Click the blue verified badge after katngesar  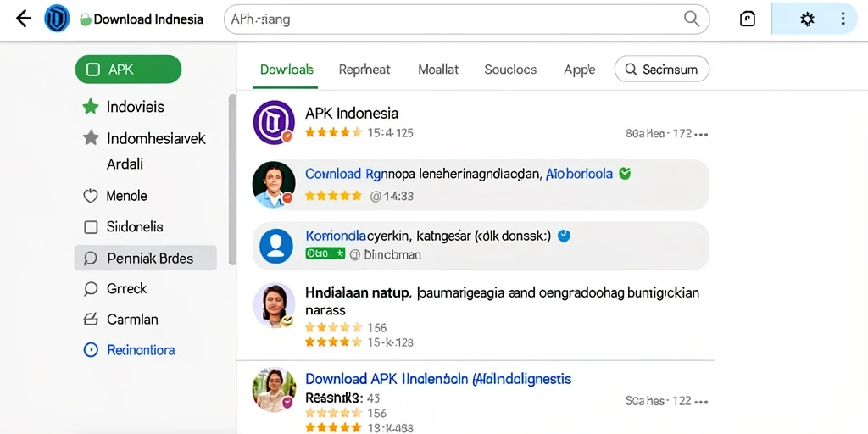point(564,236)
